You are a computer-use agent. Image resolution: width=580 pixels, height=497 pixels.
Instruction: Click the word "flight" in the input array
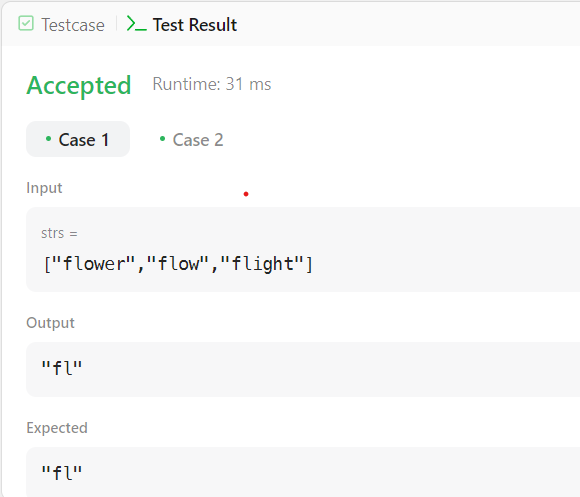point(263,264)
